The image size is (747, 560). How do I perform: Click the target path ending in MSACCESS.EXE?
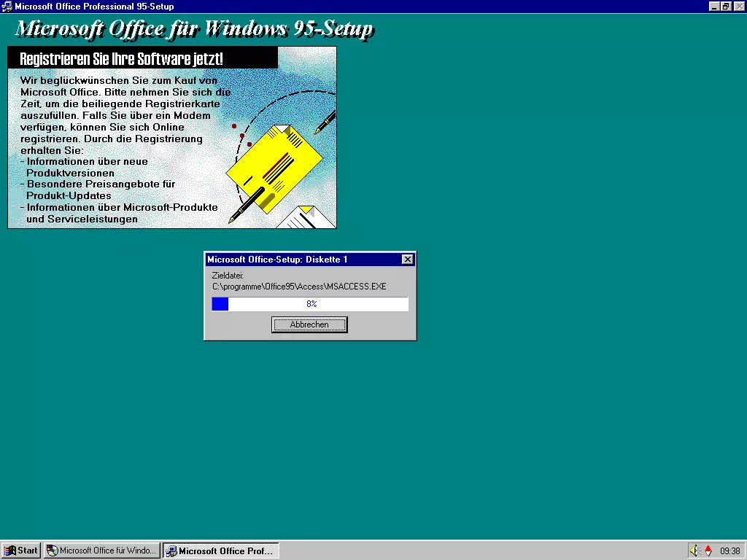[299, 287]
